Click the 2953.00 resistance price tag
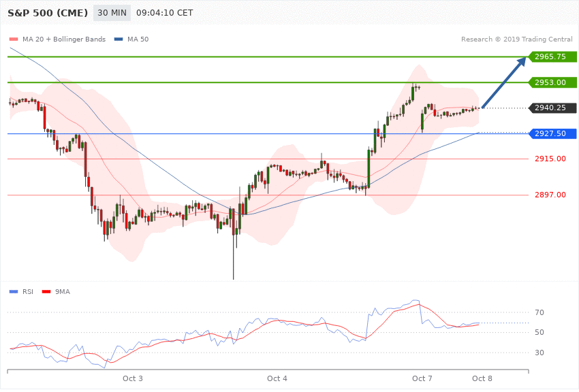The width and height of the screenshot is (579, 392). (x=552, y=82)
